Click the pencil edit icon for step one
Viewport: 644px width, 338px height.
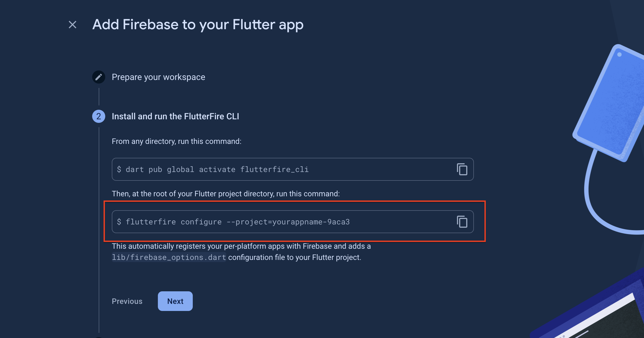[x=99, y=77]
